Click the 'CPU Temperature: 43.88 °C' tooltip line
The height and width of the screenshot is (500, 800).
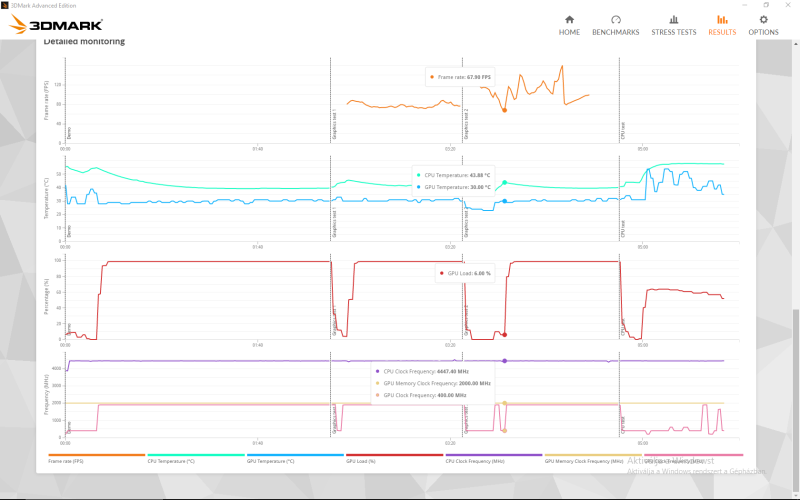(x=453, y=175)
